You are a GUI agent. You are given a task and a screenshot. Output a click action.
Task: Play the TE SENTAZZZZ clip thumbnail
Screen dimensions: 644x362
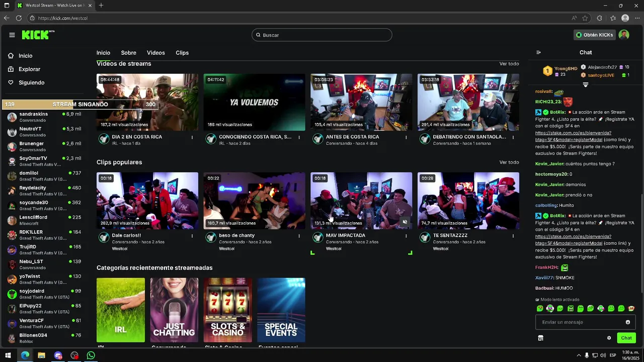click(x=468, y=201)
